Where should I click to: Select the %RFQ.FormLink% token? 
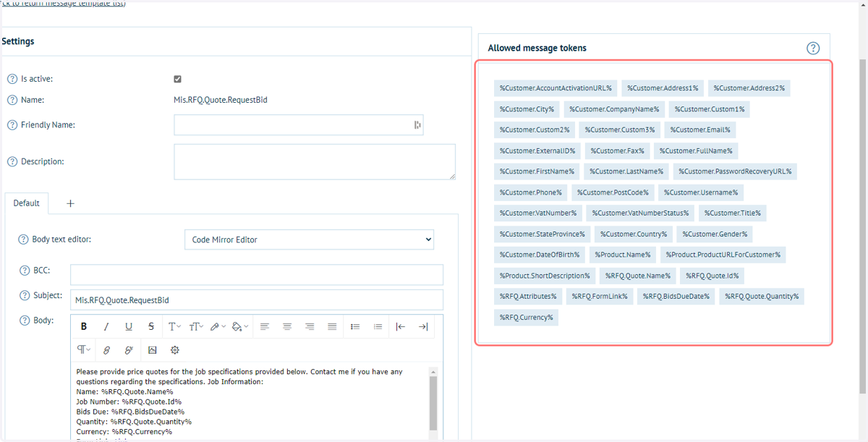600,297
